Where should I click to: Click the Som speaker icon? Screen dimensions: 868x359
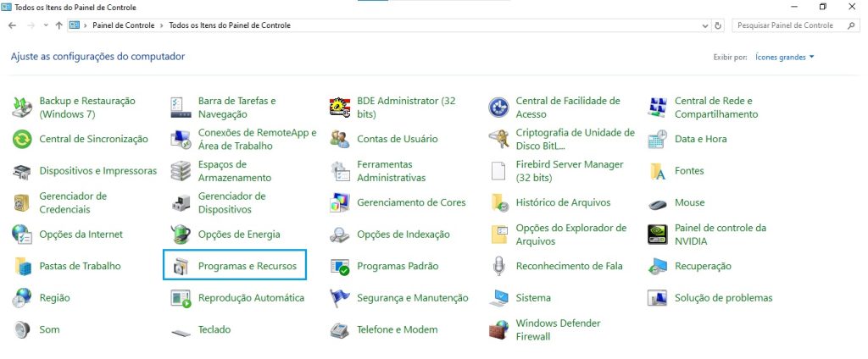(23, 329)
